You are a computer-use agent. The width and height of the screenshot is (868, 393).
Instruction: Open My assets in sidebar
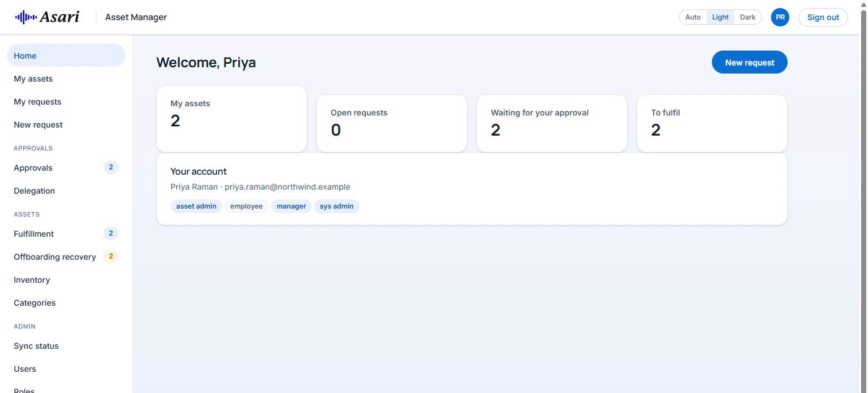point(66,79)
